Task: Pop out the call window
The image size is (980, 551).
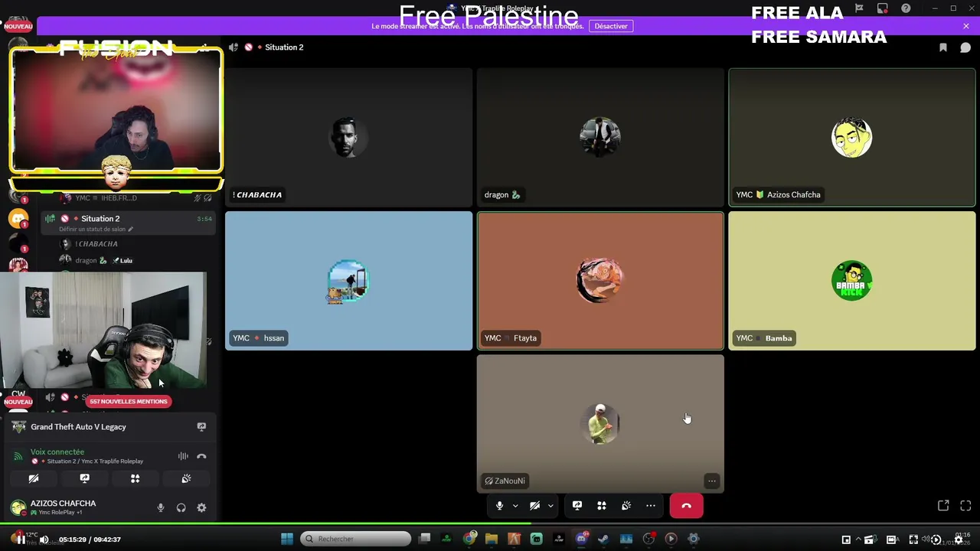Action: [943, 506]
